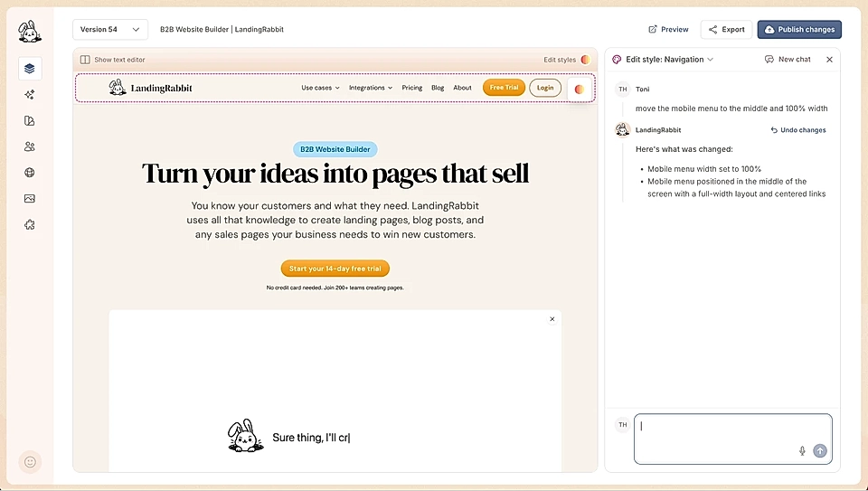Click the B2B Website Builder badge
This screenshot has height=491, width=868.
(335, 149)
